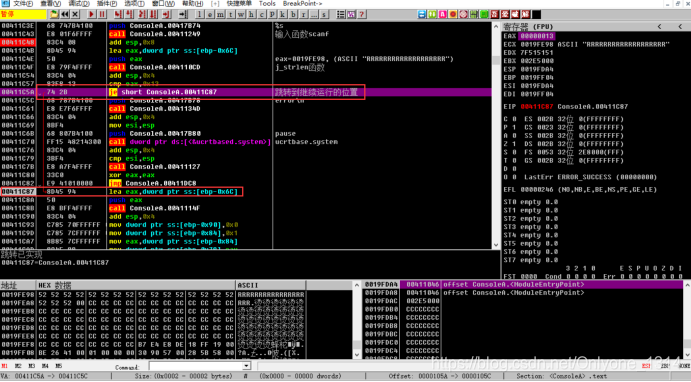Open the 选项(T) menu
Viewport: 691px width, 382px height.
pos(134,4)
